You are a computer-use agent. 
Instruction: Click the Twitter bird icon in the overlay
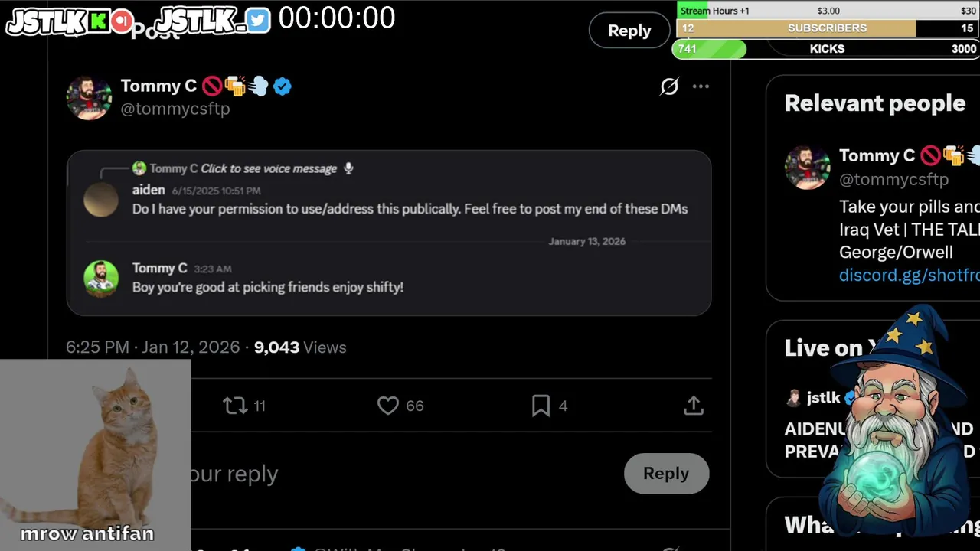(258, 21)
